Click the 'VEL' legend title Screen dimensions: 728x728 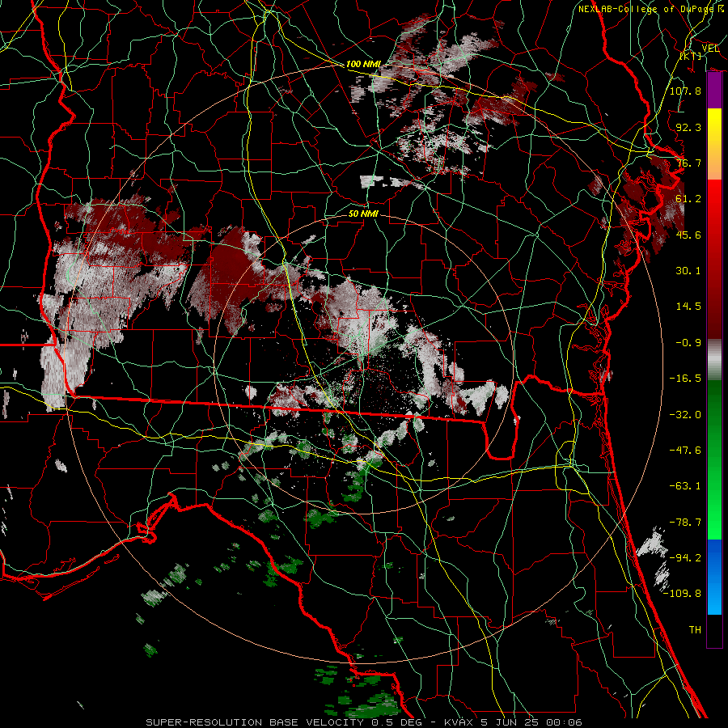(x=710, y=48)
